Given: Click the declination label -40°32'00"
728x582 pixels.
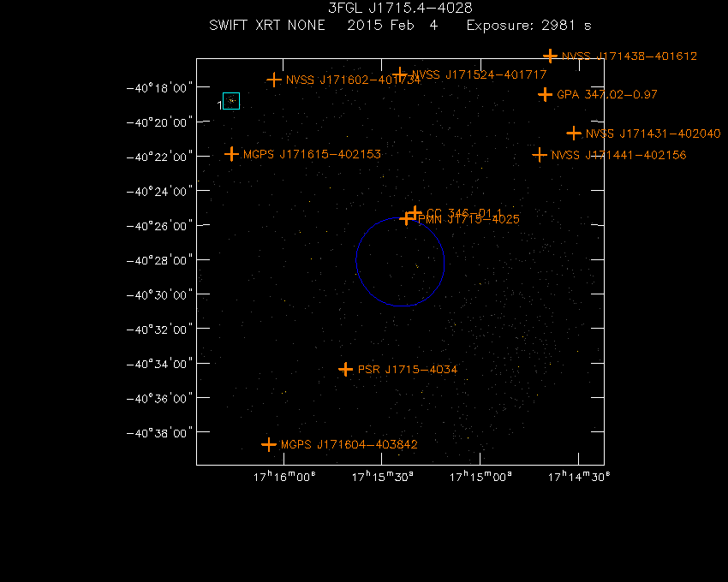Looking at the screenshot, I should coord(159,330).
